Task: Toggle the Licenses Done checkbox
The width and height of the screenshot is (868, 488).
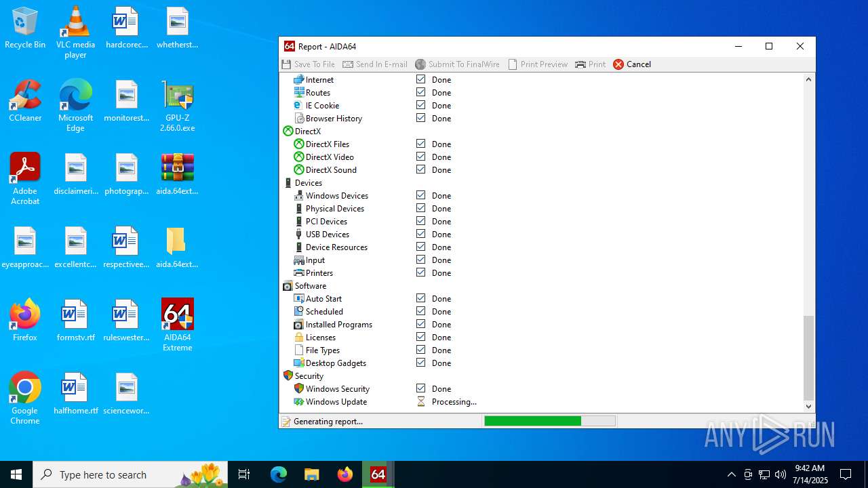Action: click(420, 337)
